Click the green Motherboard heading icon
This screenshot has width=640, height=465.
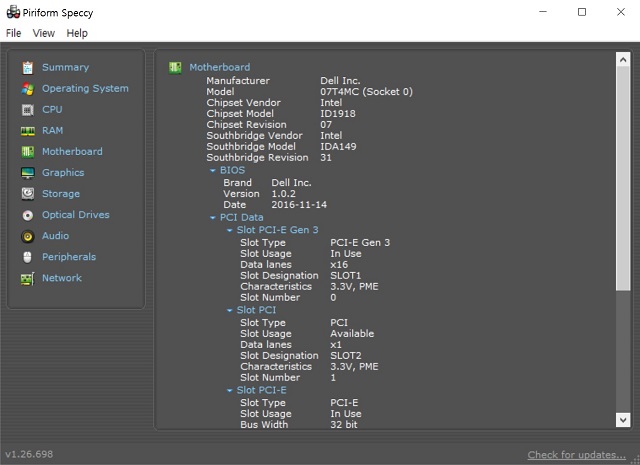coord(175,67)
